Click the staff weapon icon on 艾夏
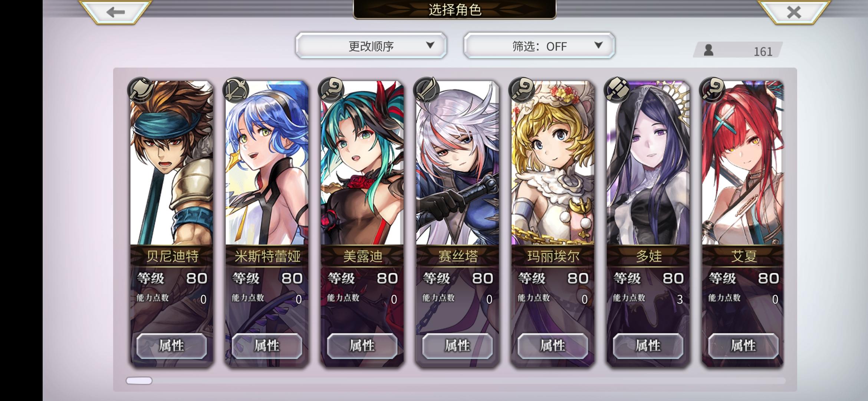The height and width of the screenshot is (401, 868). tap(712, 90)
